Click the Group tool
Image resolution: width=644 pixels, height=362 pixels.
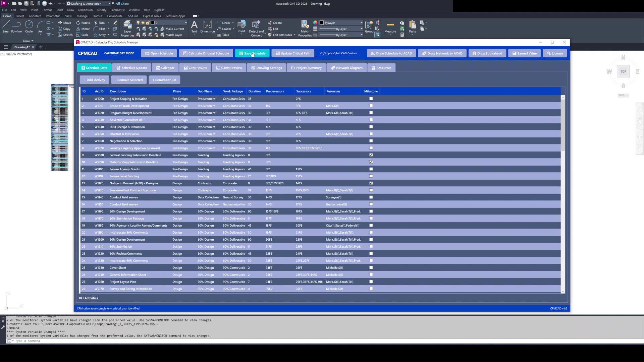click(x=369, y=26)
